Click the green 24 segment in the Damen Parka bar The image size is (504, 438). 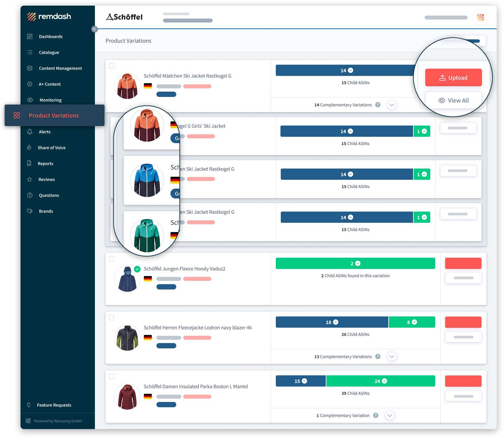pos(381,381)
